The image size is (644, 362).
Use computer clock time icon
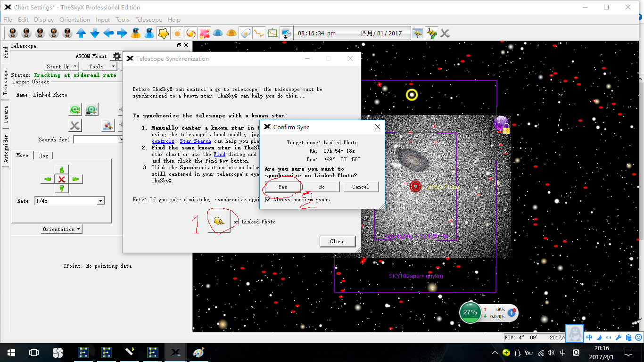click(x=286, y=33)
